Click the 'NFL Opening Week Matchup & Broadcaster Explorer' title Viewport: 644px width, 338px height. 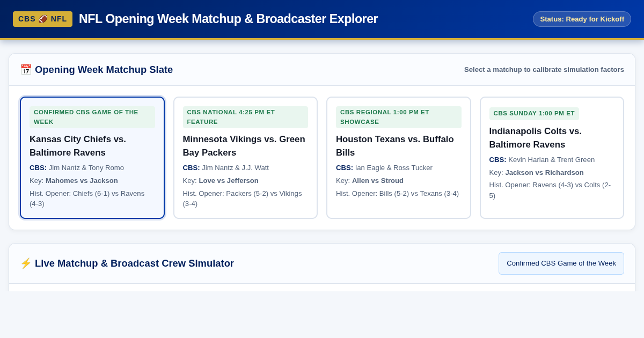coord(228,19)
